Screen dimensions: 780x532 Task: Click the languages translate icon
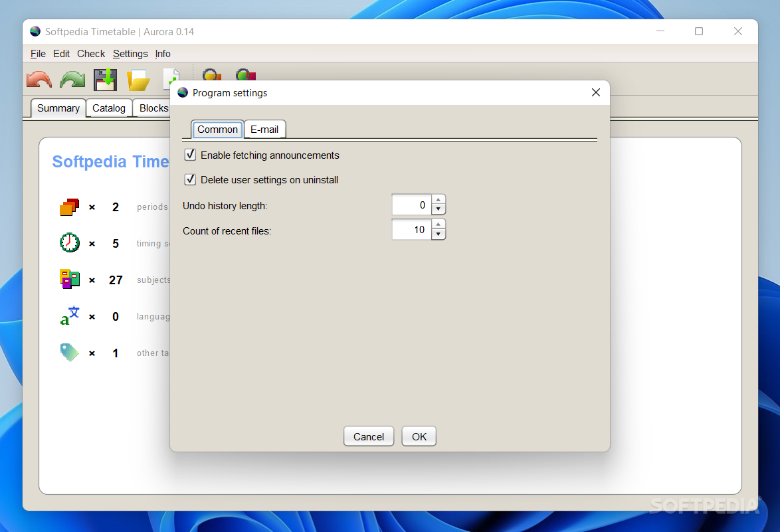(70, 315)
